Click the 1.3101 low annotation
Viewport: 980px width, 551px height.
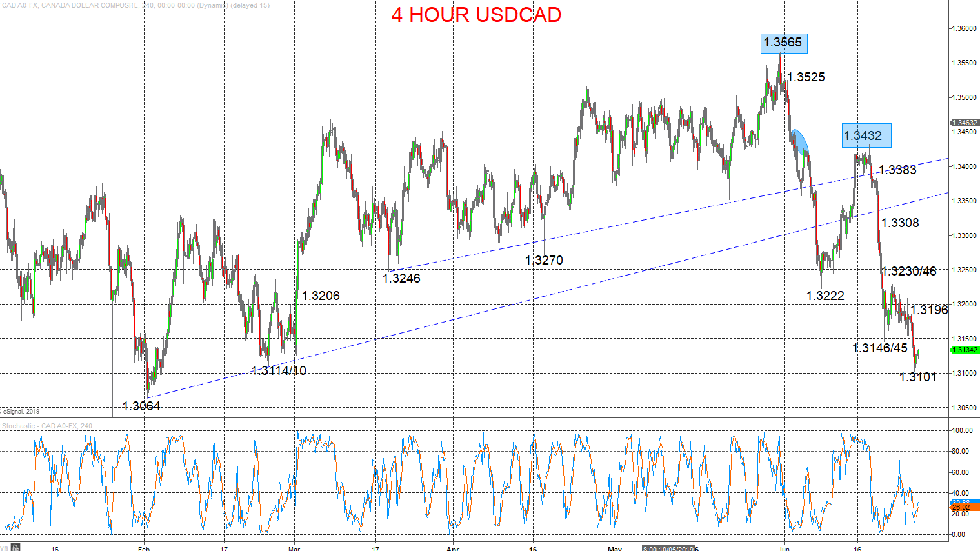[x=918, y=377]
